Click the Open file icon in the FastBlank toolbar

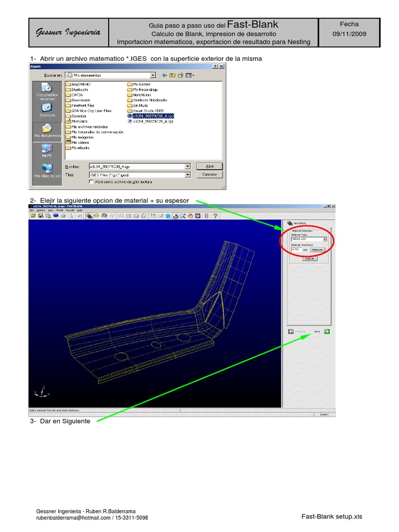[33, 216]
